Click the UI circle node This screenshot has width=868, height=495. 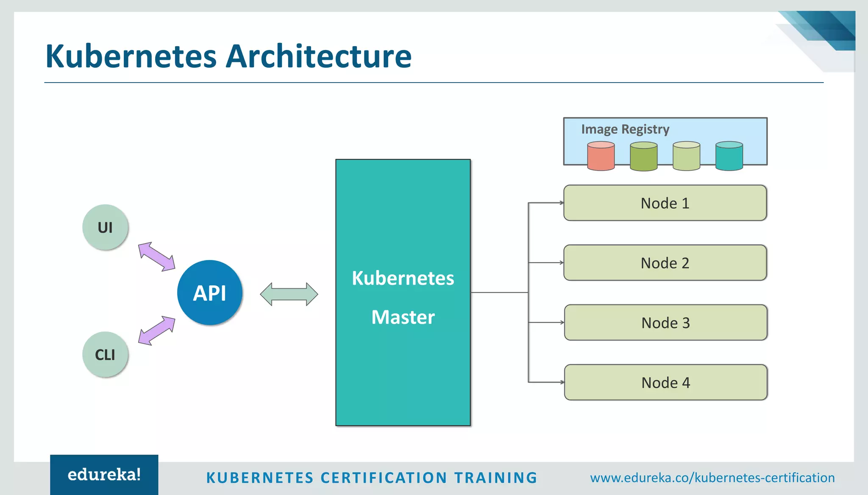coord(105,227)
